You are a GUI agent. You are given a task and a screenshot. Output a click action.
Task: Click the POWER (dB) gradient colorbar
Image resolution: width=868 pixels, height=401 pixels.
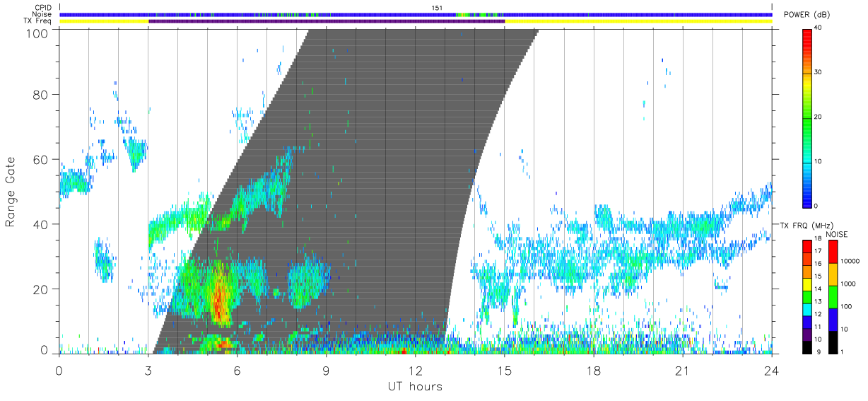click(x=807, y=117)
